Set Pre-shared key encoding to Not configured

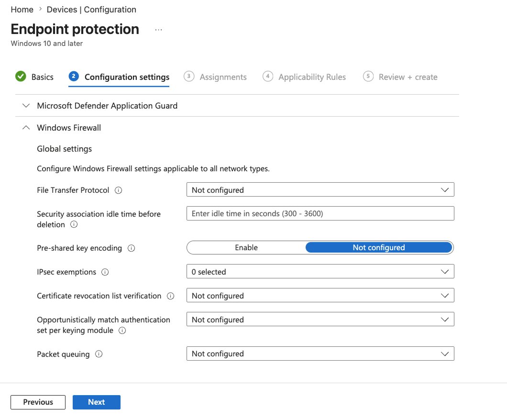coord(379,248)
